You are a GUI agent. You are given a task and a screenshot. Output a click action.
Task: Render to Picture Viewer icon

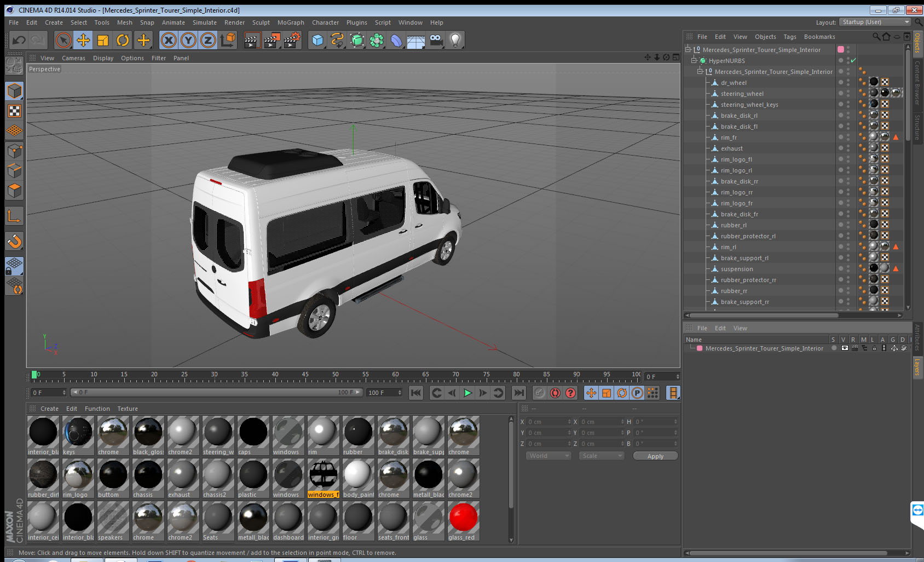(272, 40)
